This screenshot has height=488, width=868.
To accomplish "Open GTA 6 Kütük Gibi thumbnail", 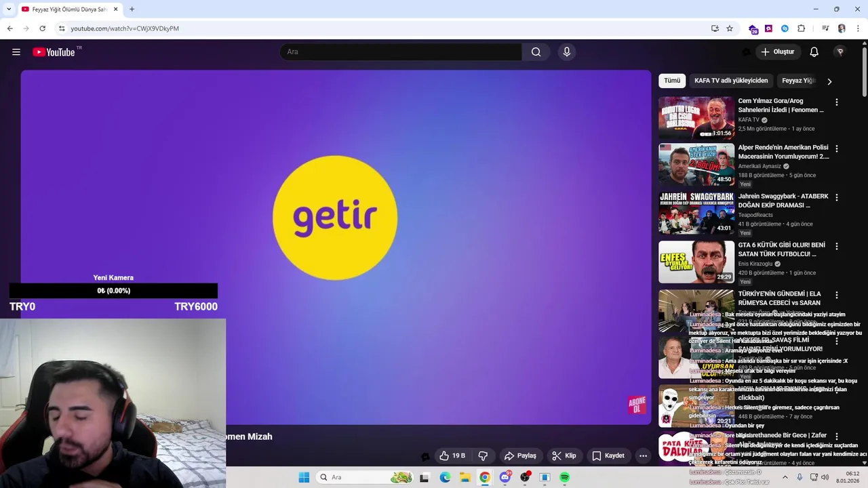I will point(696,262).
